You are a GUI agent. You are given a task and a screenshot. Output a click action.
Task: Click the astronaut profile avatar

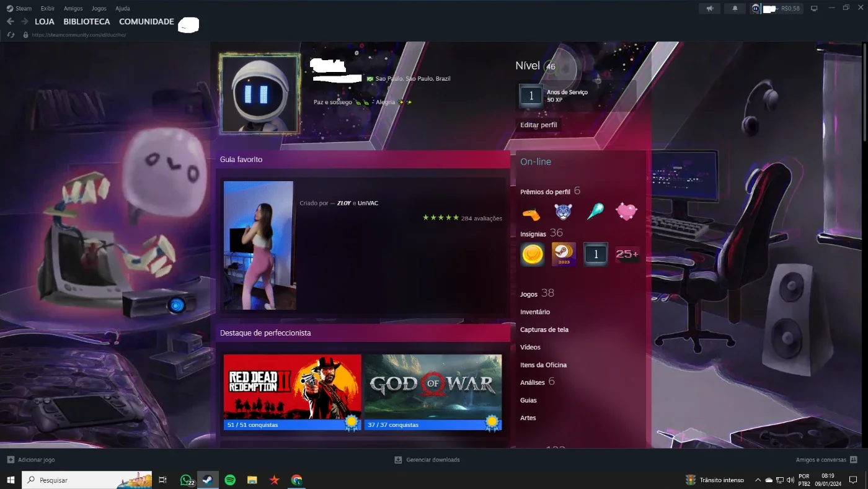[x=260, y=94]
